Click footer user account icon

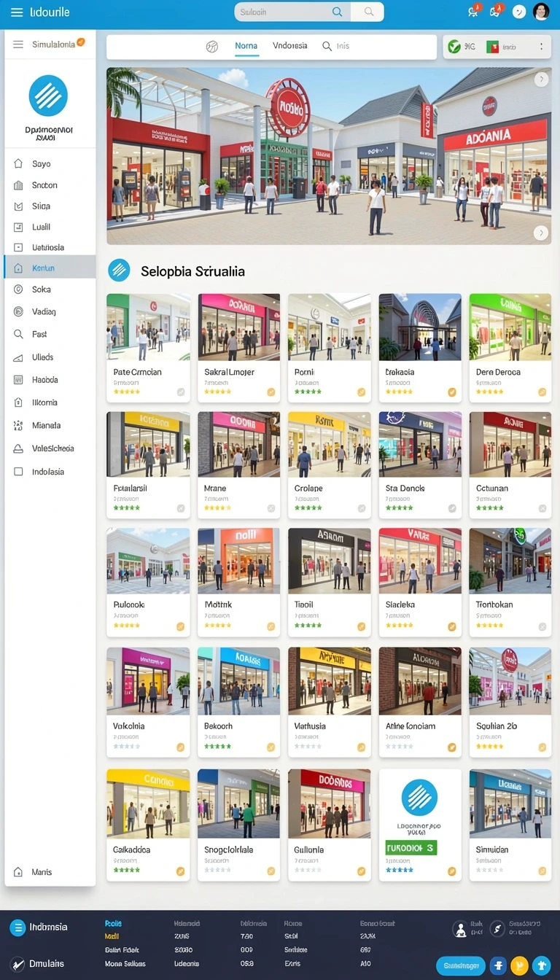point(460,929)
